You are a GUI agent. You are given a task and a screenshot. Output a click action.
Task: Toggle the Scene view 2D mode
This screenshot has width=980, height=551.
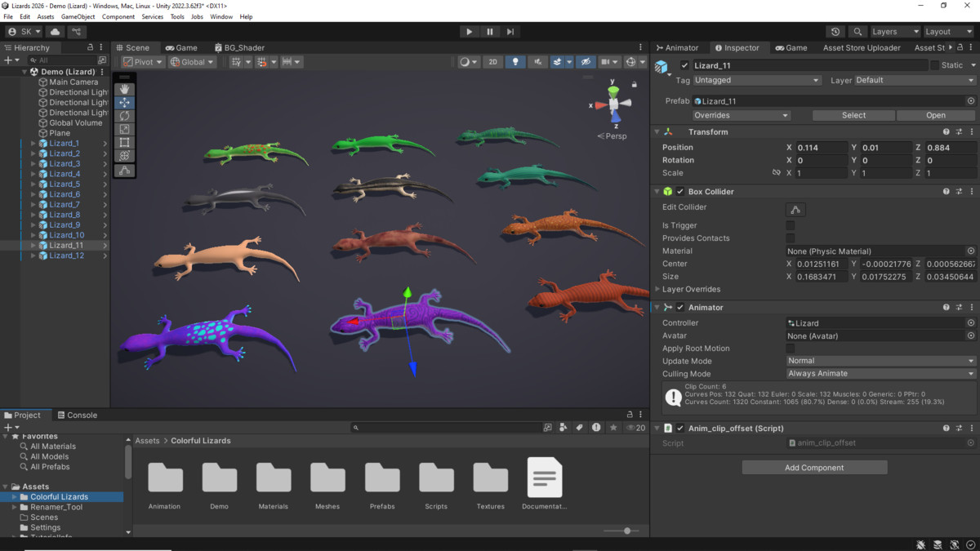[492, 61]
